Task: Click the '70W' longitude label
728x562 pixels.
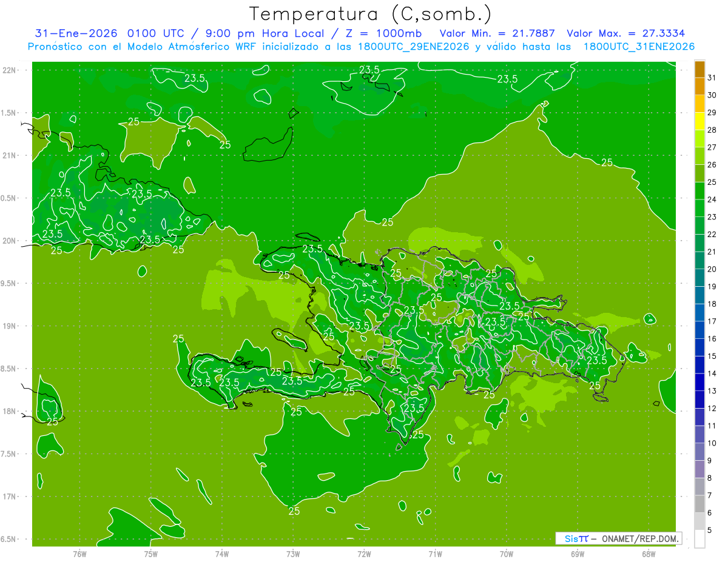Action: 507,554
